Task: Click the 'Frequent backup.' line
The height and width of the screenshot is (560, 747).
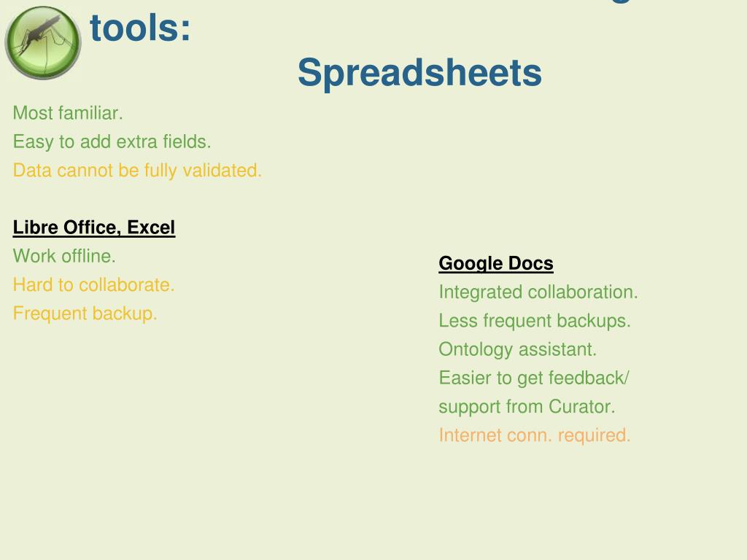Action: click(x=85, y=314)
